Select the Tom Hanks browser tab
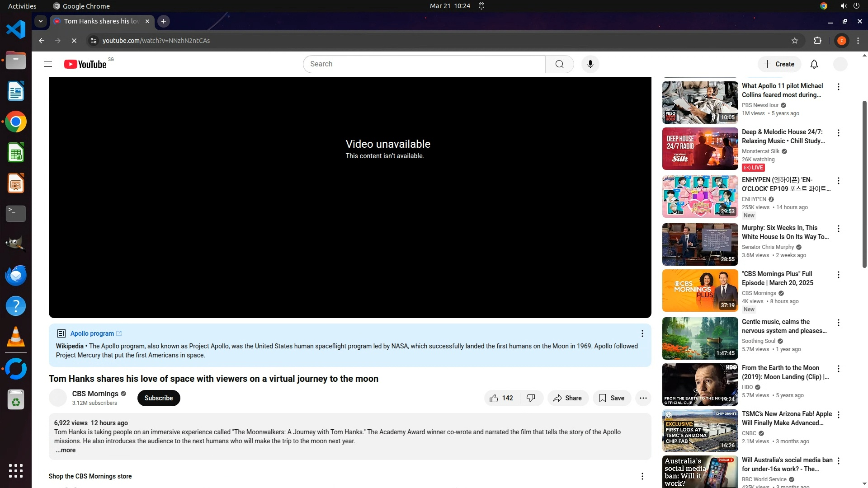 point(102,21)
